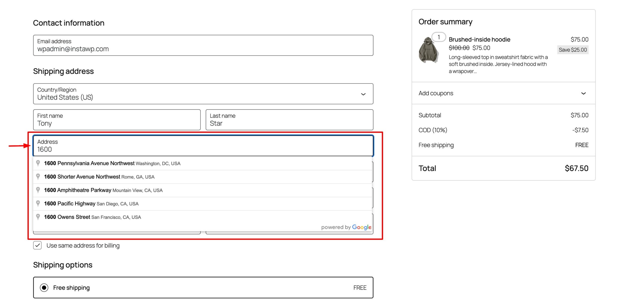Click the hoodie product thumbnail
Image resolution: width=644 pixels, height=308 pixels.
[x=429, y=50]
